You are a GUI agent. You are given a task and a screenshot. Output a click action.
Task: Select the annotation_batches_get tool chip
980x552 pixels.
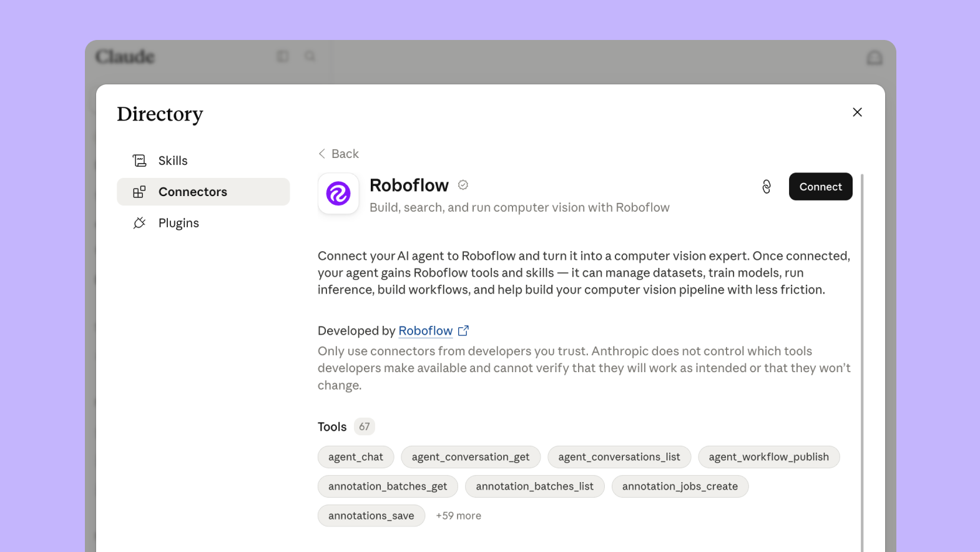388,486
